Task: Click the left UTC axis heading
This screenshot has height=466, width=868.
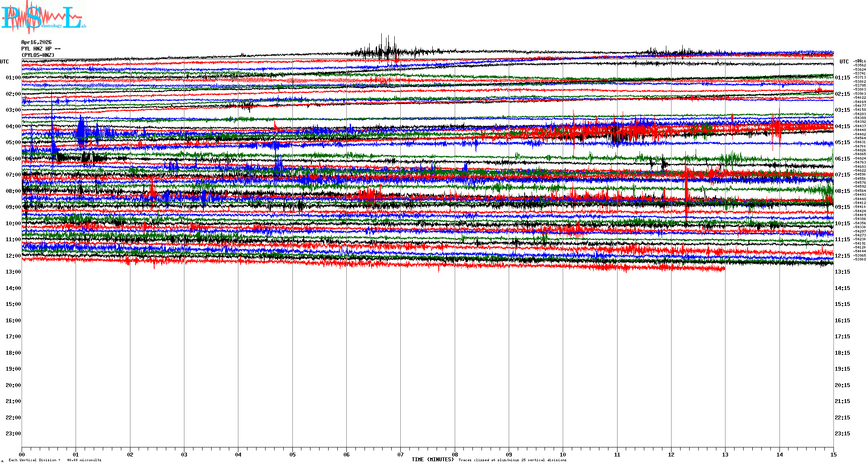Action: pyautogui.click(x=4, y=62)
